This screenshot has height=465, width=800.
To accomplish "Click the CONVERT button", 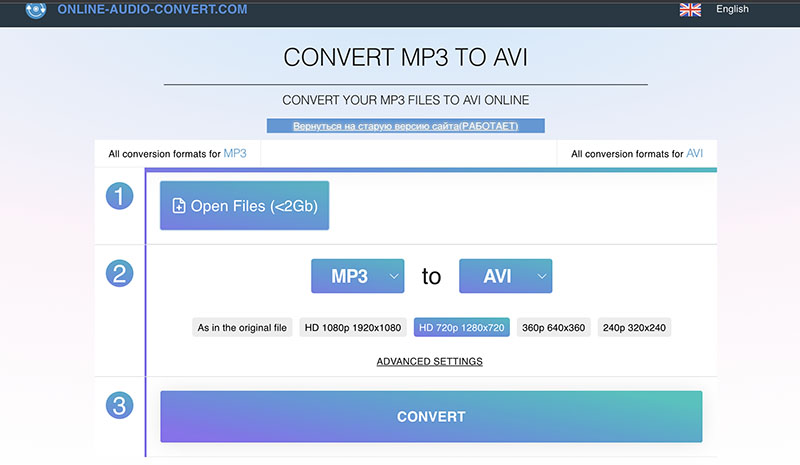I will [x=431, y=417].
